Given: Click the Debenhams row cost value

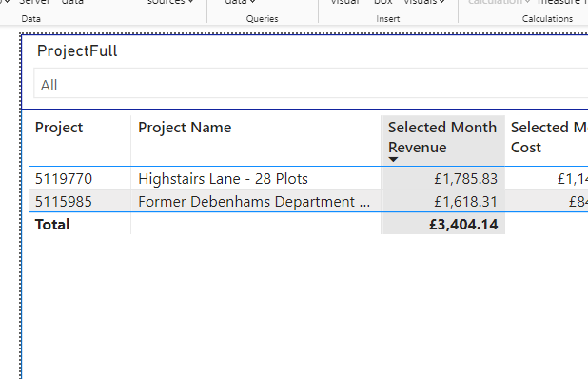Looking at the screenshot, I should (x=578, y=202).
